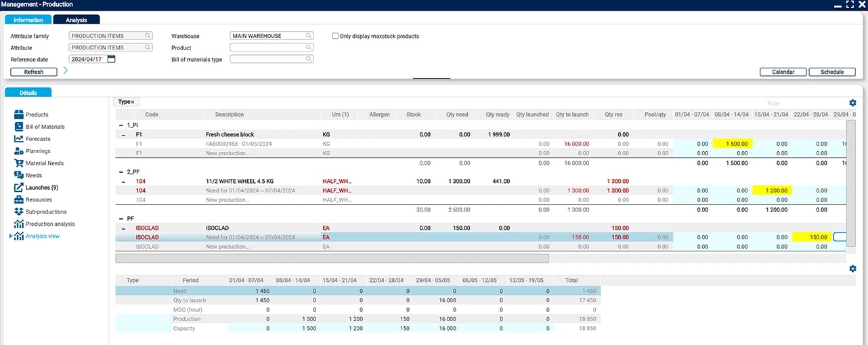
Task: Click the arrow next to Refresh
Action: pyautogui.click(x=66, y=70)
